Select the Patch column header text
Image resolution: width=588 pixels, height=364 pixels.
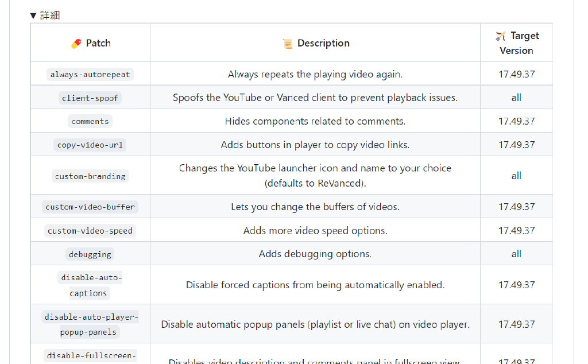coord(98,43)
